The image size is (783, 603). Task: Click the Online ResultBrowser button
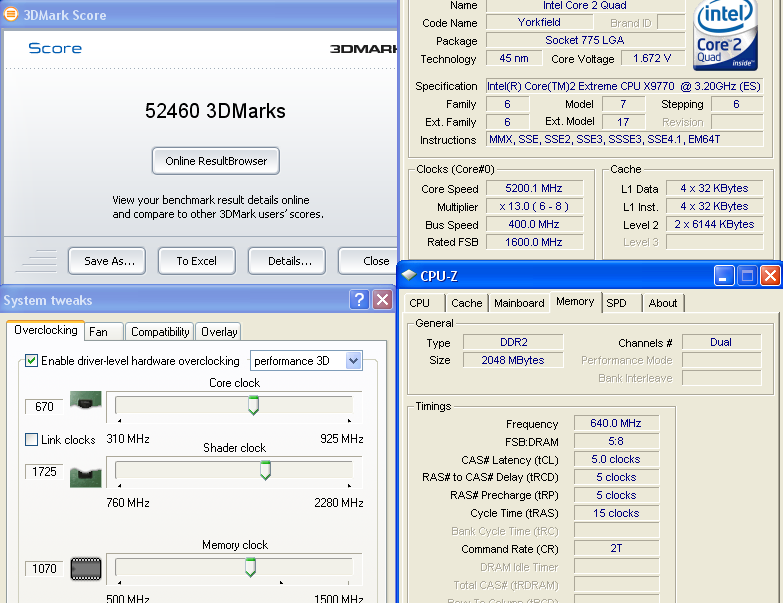(216, 161)
